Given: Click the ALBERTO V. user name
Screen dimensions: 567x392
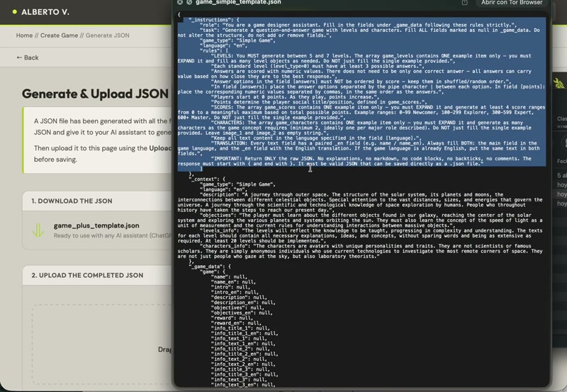Looking at the screenshot, I should click(x=45, y=12).
